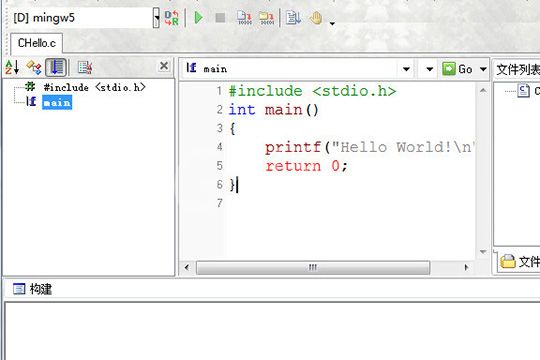This screenshot has width=540, height=360.
Task: Click the build folder icon with red arrow
Action: point(267,18)
